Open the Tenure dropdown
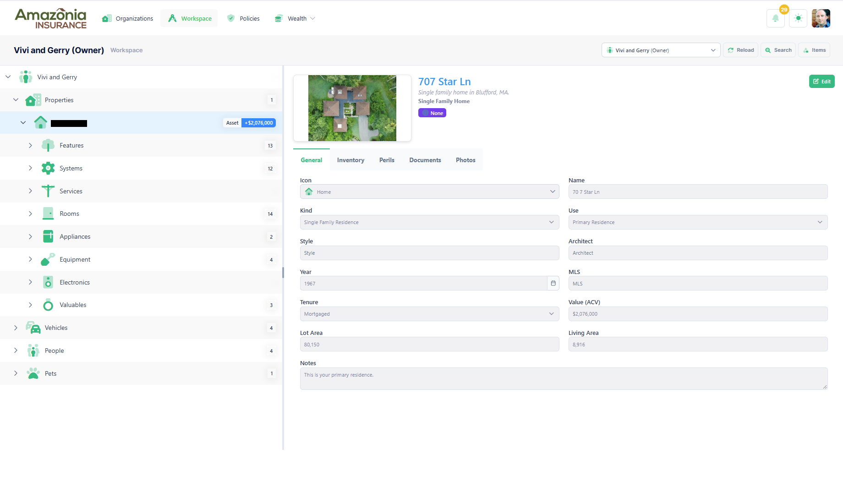 [429, 314]
